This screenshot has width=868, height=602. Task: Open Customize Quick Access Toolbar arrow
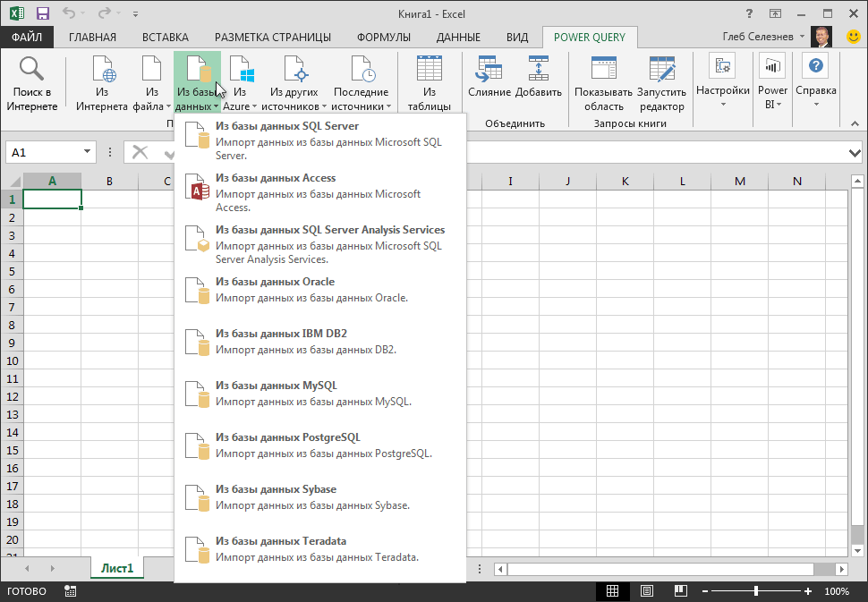(x=136, y=14)
